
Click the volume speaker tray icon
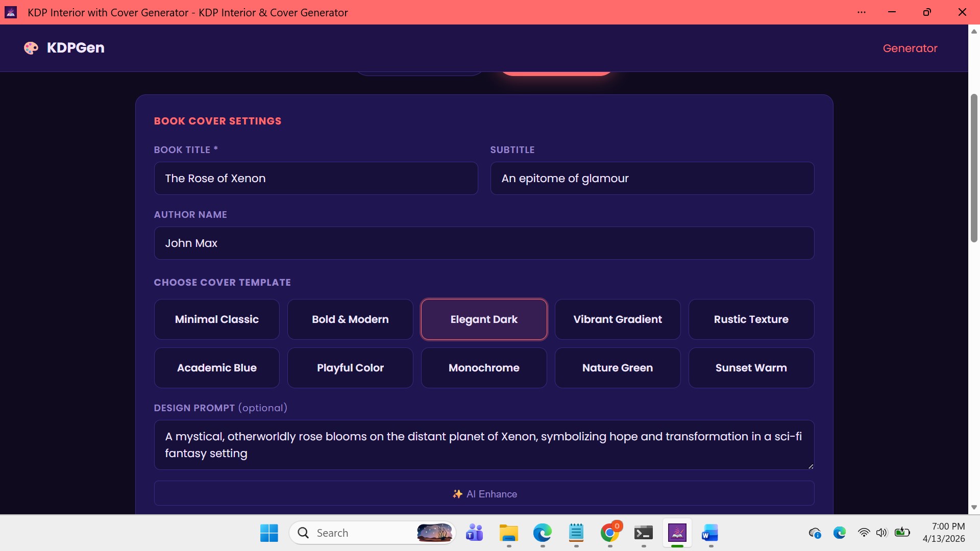click(881, 533)
